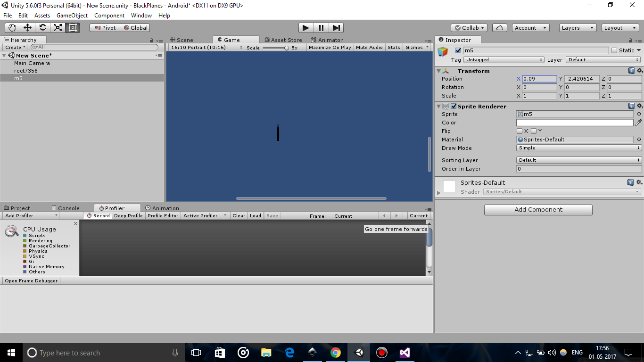Open Chrome from the taskbar
This screenshot has width=644, height=362.
pos(336,353)
